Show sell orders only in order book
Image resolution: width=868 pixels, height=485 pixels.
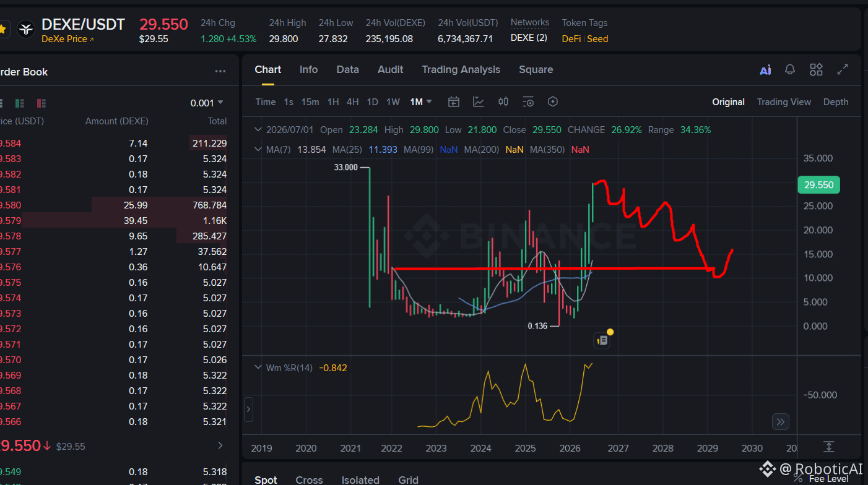click(41, 103)
